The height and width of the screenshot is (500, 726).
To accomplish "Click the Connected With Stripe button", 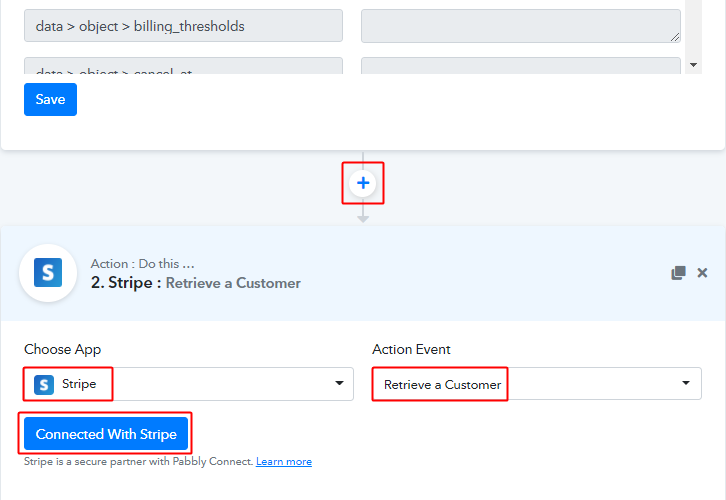I will [106, 434].
